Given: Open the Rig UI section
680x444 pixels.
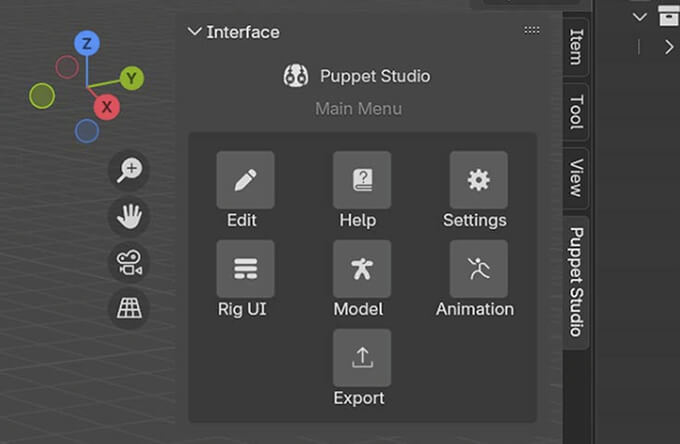Looking at the screenshot, I should pyautogui.click(x=245, y=269).
